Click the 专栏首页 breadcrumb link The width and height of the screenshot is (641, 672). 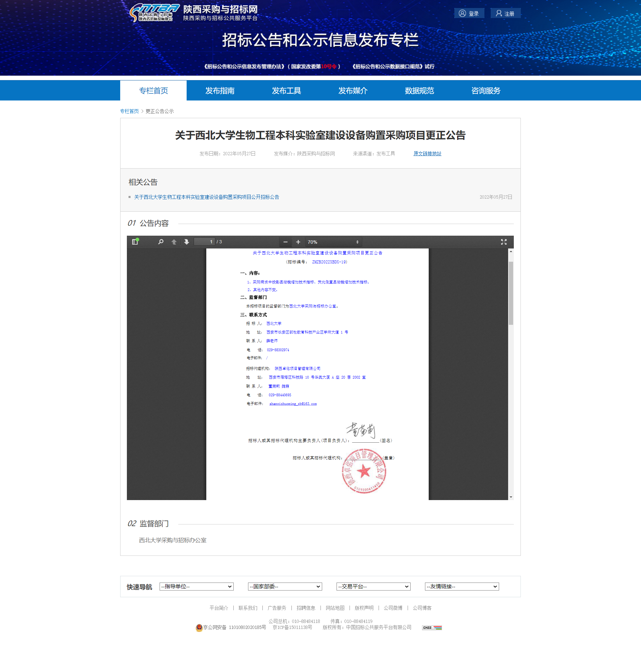[129, 111]
